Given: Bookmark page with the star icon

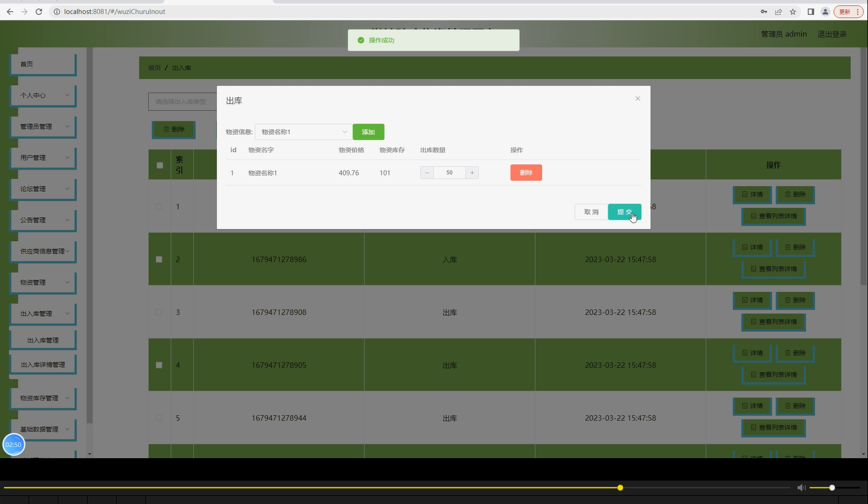Looking at the screenshot, I should (793, 11).
